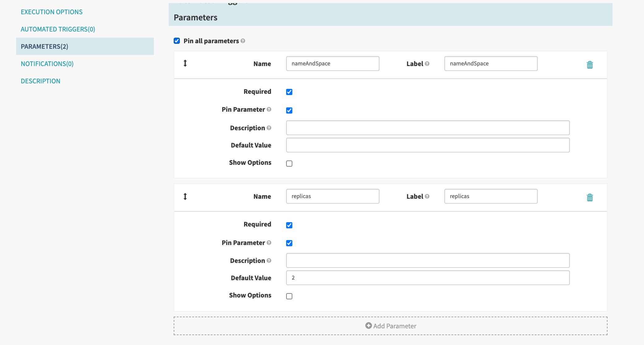Open help tooltip next to Pin all parameters
This screenshot has width=644, height=345.
tap(243, 41)
